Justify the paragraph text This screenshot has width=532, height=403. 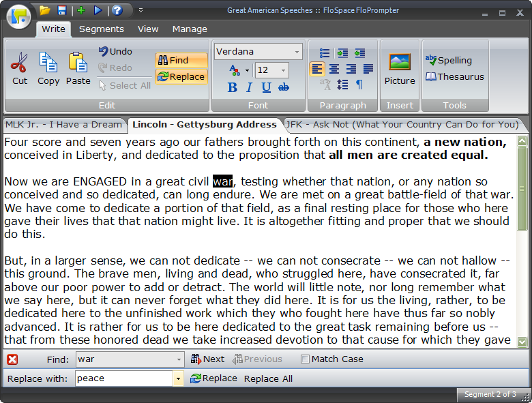(x=368, y=69)
